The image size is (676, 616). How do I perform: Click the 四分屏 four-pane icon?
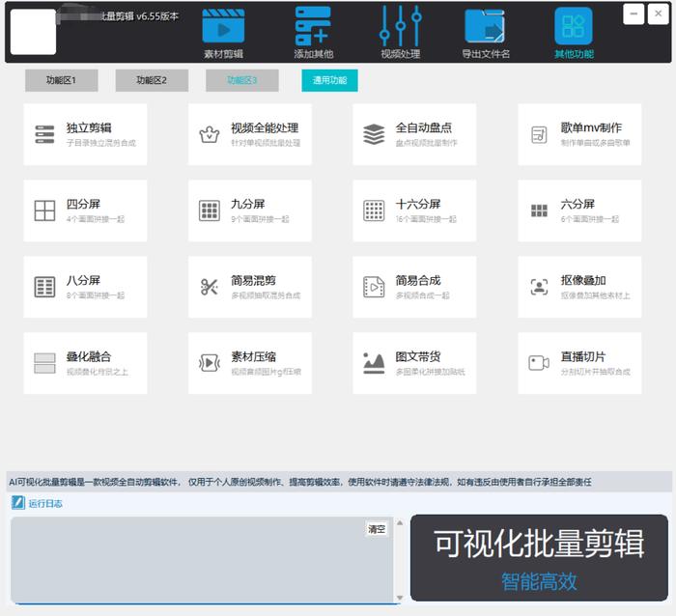click(x=44, y=210)
